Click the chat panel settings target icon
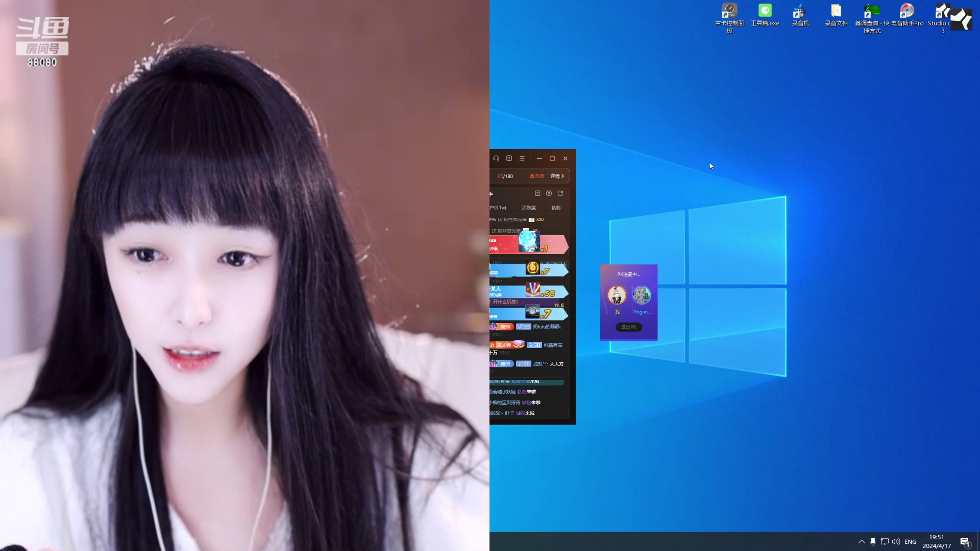This screenshot has height=551, width=980. tap(549, 193)
